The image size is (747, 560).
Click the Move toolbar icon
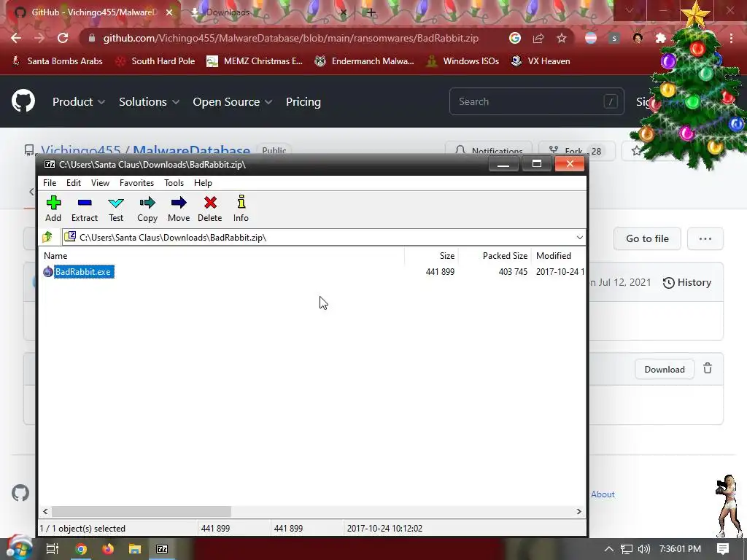tap(179, 209)
